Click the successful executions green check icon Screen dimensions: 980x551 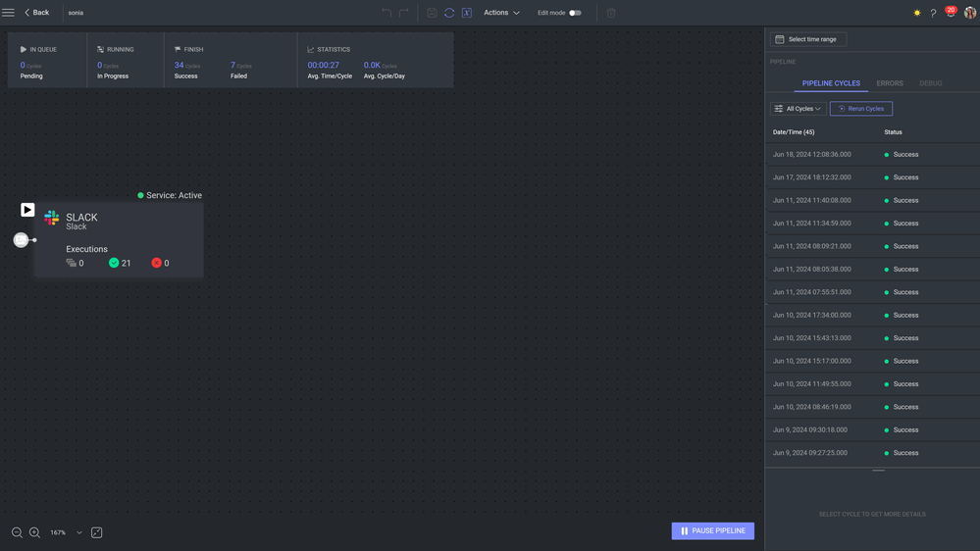click(x=114, y=263)
